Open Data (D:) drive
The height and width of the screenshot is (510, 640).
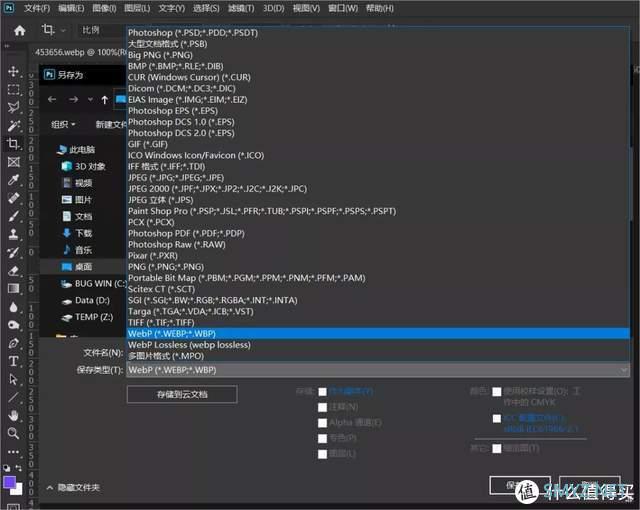coord(85,301)
